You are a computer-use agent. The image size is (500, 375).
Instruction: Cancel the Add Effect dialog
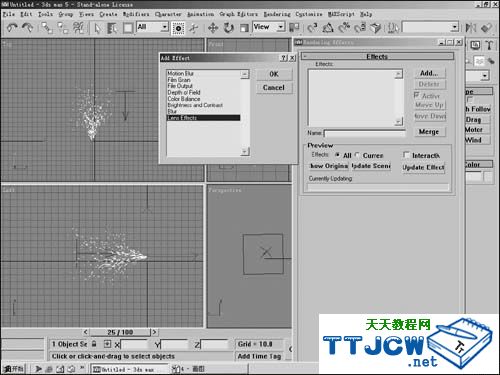(274, 88)
